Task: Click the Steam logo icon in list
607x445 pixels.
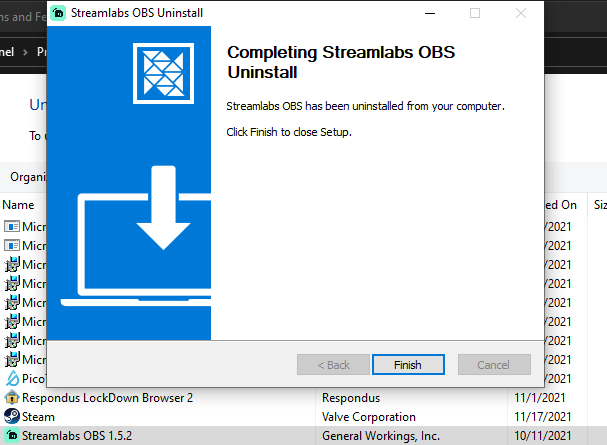Action: click(x=12, y=416)
